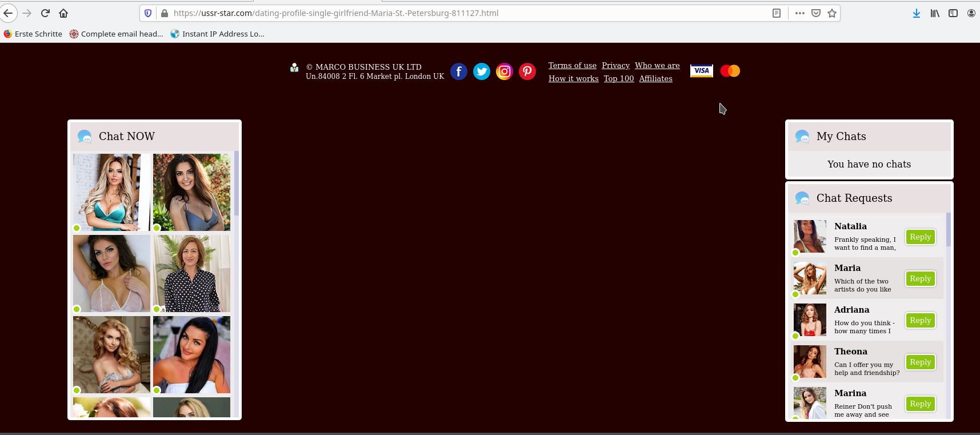Open the Top 100 link

click(x=619, y=79)
